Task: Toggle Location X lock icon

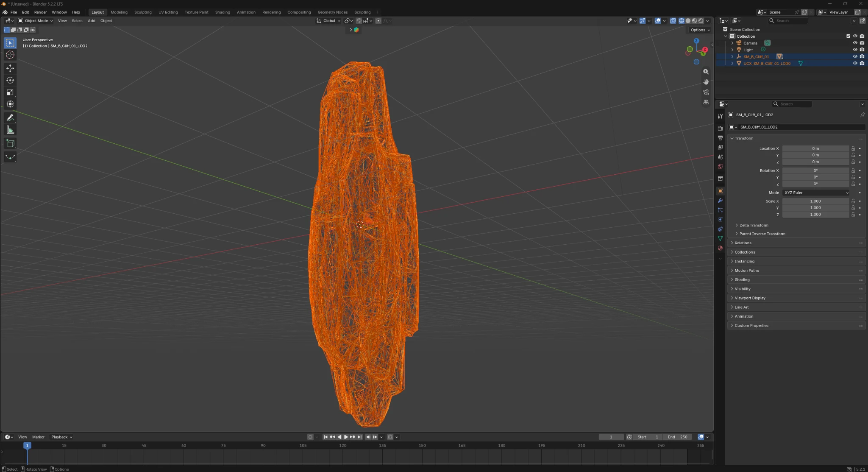Action: (853, 148)
